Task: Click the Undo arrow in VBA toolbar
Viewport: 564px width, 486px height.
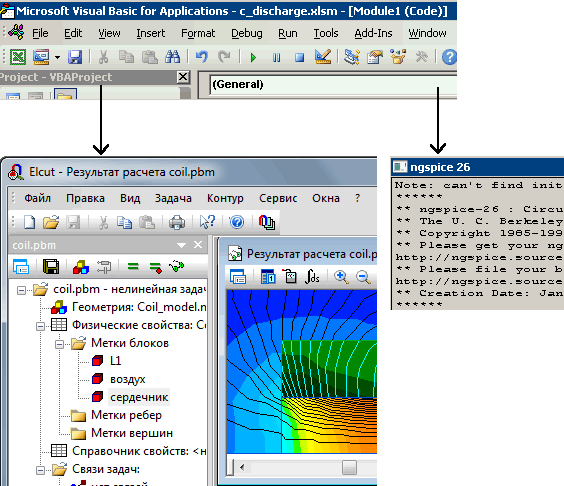Action: coord(202,57)
